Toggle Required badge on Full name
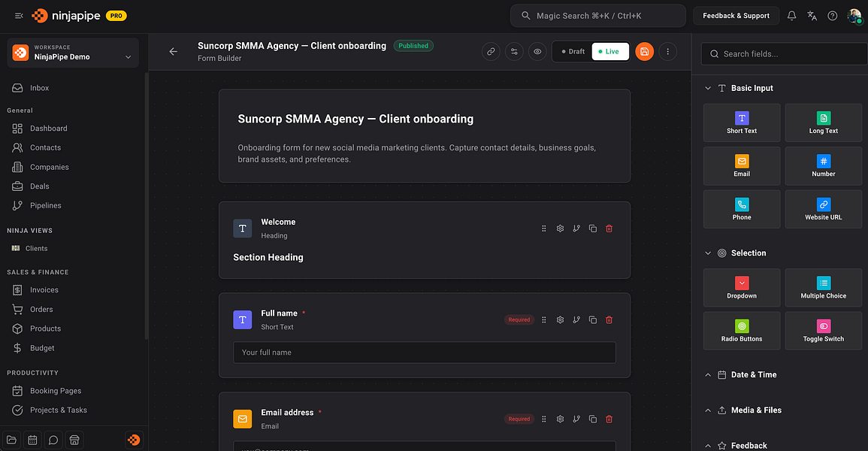This screenshot has height=451, width=868. (519, 320)
